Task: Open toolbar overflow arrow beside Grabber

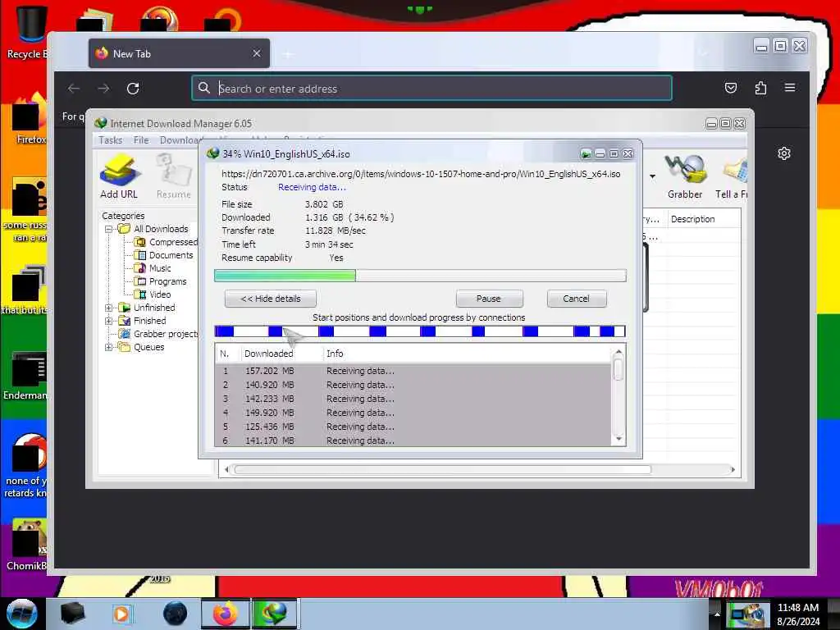Action: (652, 176)
